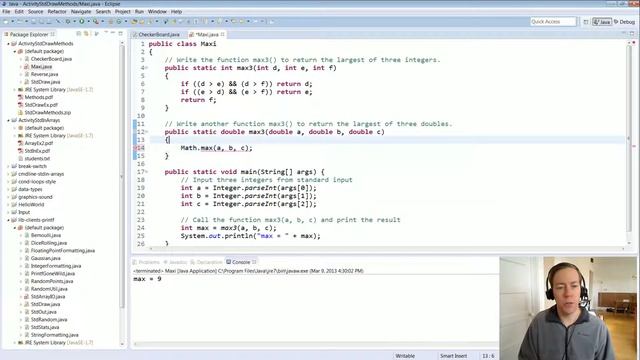The height and width of the screenshot is (360, 640).
Task: Click the green Run toolbar icon
Action: [x=82, y=21]
